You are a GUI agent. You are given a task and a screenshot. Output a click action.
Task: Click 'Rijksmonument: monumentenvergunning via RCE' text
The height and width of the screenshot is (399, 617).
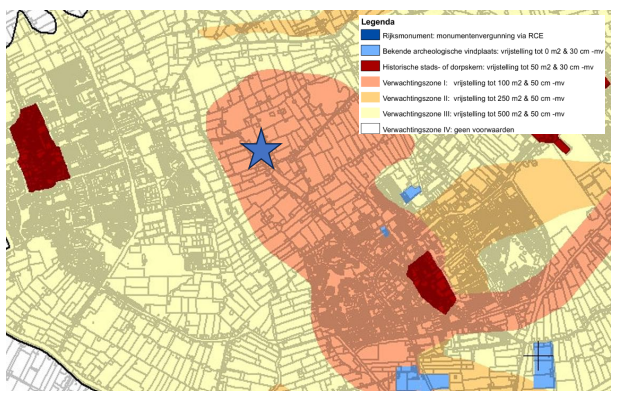[x=463, y=36]
